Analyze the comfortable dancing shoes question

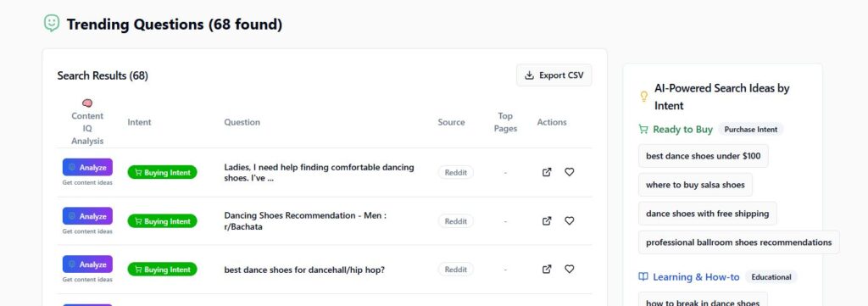coord(87,167)
